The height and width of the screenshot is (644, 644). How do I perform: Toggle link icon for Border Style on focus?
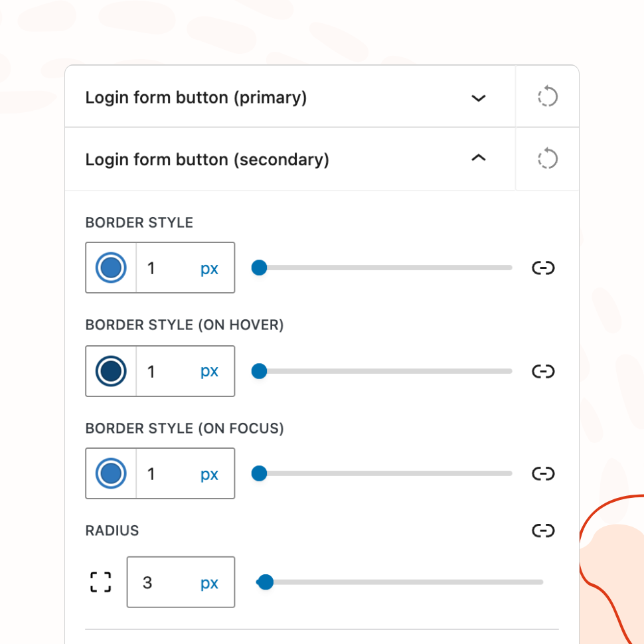(543, 473)
